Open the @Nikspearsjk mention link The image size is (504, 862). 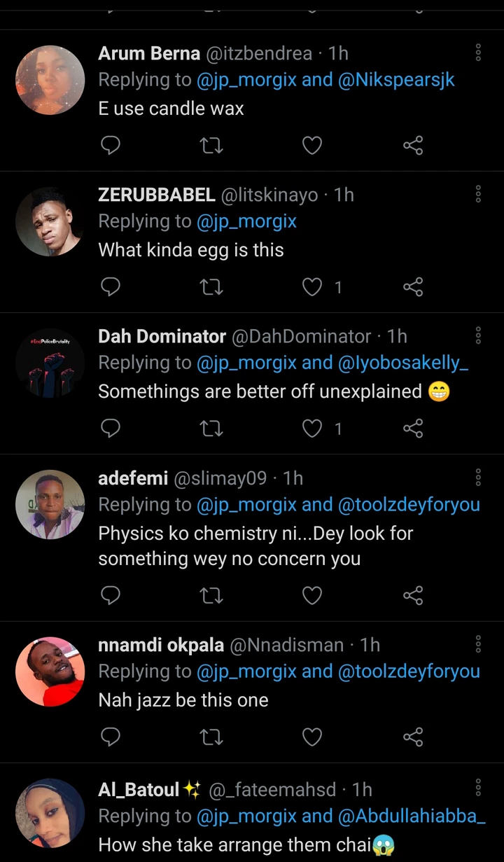tap(397, 80)
